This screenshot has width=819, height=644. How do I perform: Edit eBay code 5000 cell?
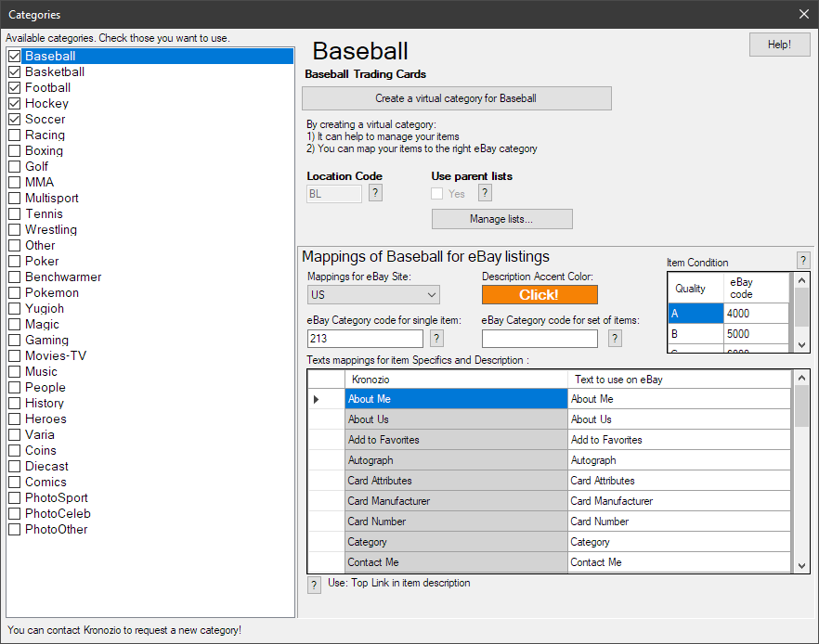pyautogui.click(x=756, y=333)
